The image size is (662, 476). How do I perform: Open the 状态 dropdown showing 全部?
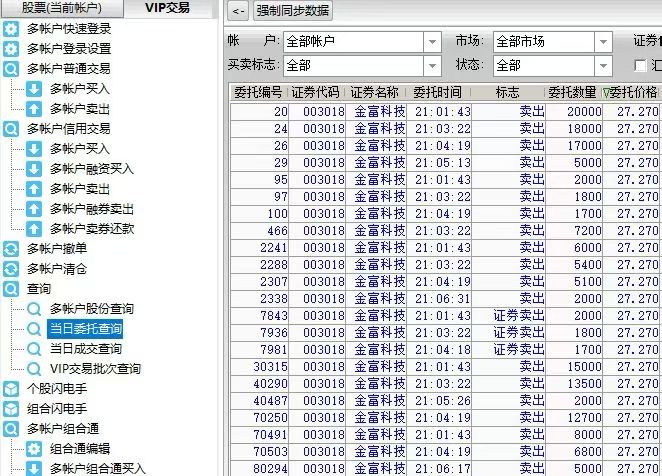603,66
